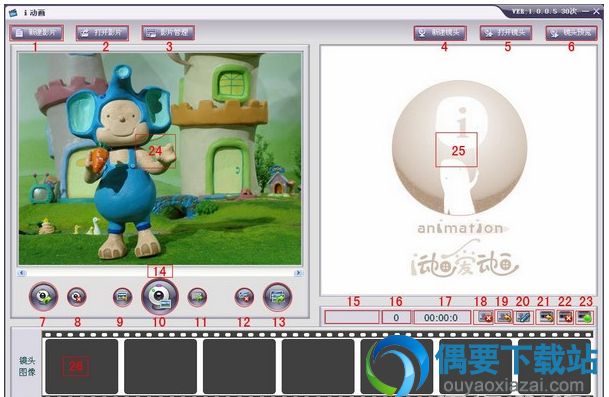Close the i动画 window
Viewport: 609px width, 397px height.
597,12
